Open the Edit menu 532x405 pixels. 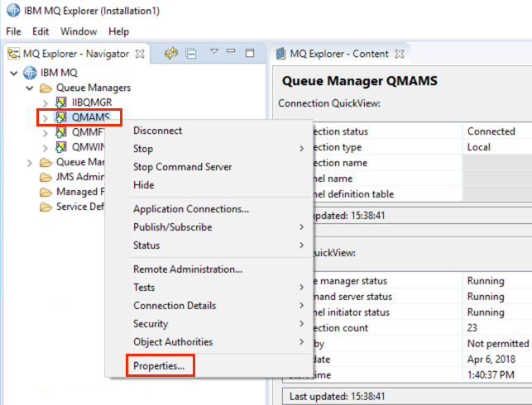click(x=41, y=31)
